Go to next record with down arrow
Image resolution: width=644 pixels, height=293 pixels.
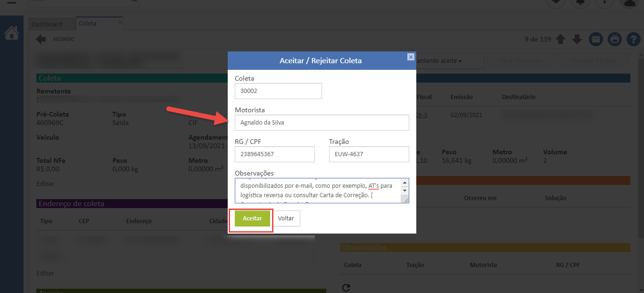tap(577, 39)
